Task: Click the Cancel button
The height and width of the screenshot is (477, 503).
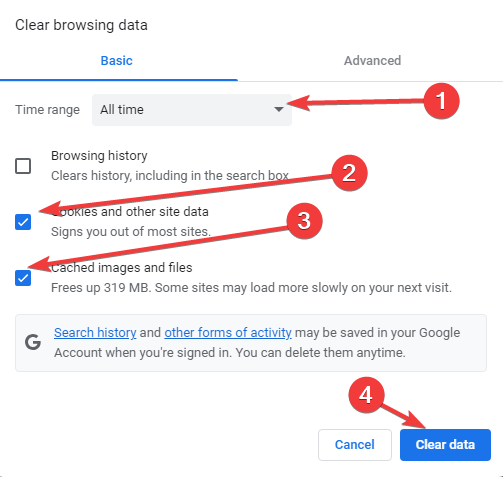Action: pyautogui.click(x=355, y=445)
